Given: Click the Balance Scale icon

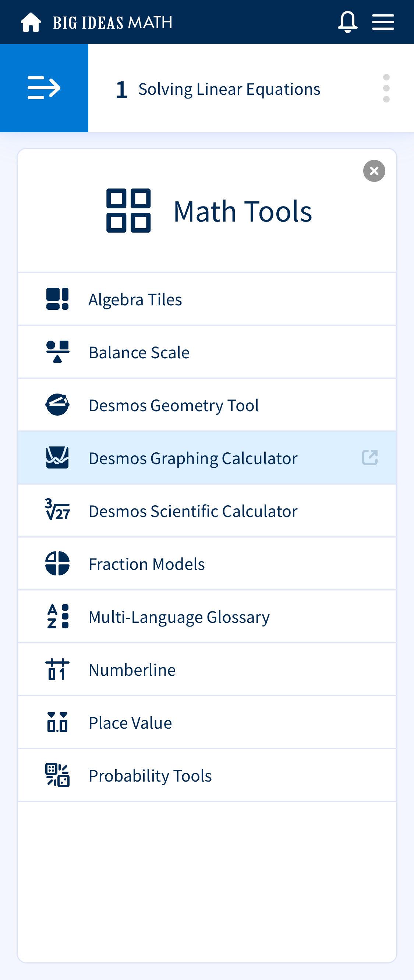Looking at the screenshot, I should (x=57, y=352).
